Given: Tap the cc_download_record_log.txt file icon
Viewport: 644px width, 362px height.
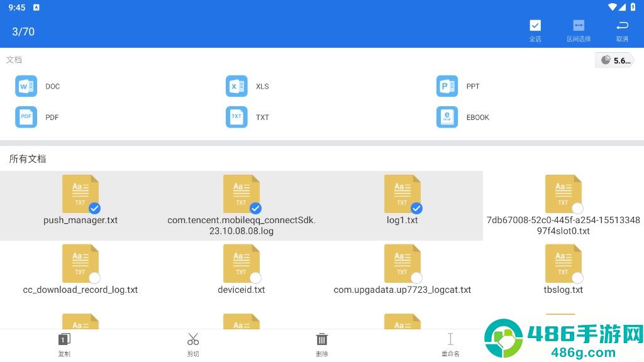Looking at the screenshot, I should 80,263.
